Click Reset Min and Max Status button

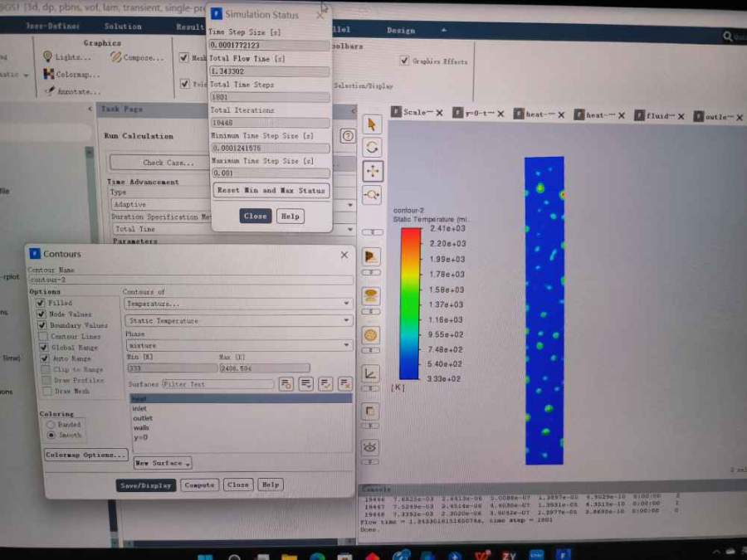click(x=271, y=191)
